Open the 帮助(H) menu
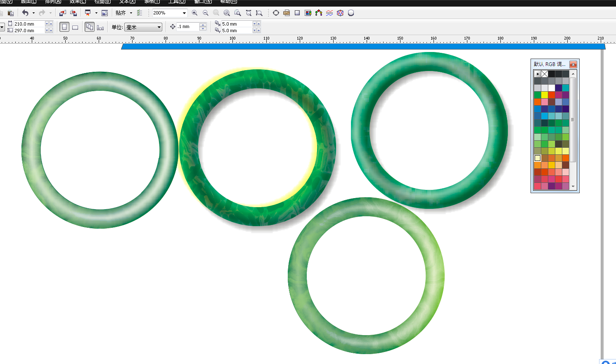The image size is (616, 364). coord(228,2)
